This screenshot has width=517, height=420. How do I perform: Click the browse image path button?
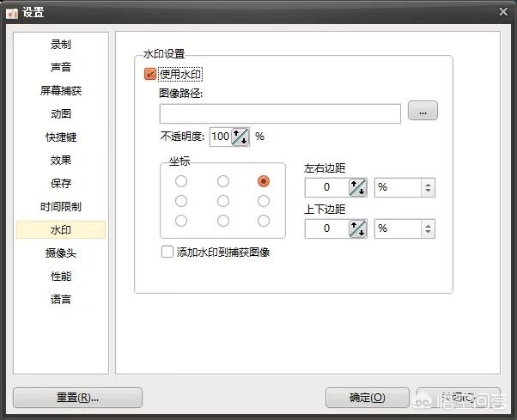[423, 111]
